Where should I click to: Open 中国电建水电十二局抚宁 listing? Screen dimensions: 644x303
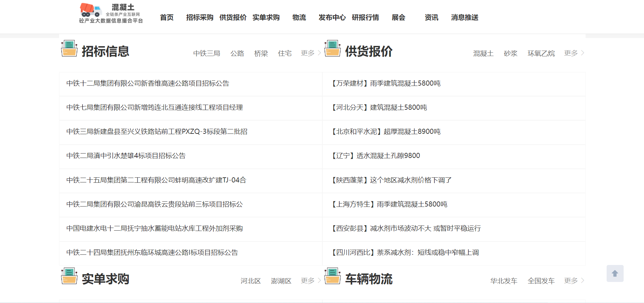coord(155,229)
